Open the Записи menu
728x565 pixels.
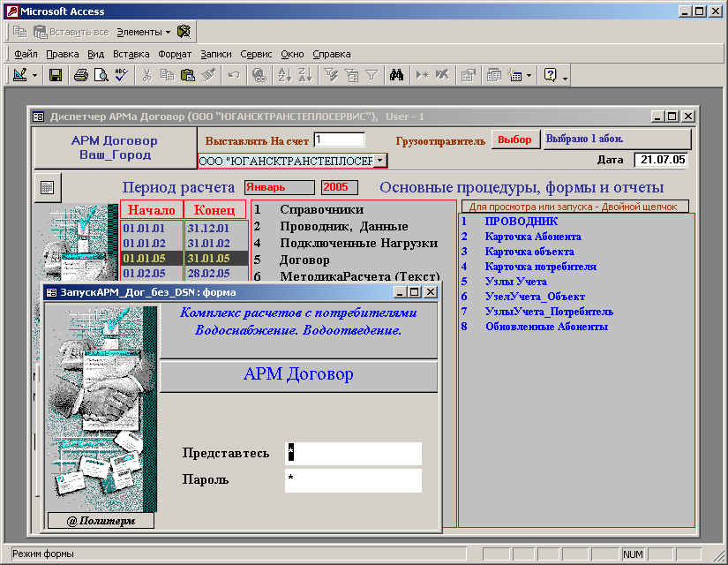tap(216, 54)
